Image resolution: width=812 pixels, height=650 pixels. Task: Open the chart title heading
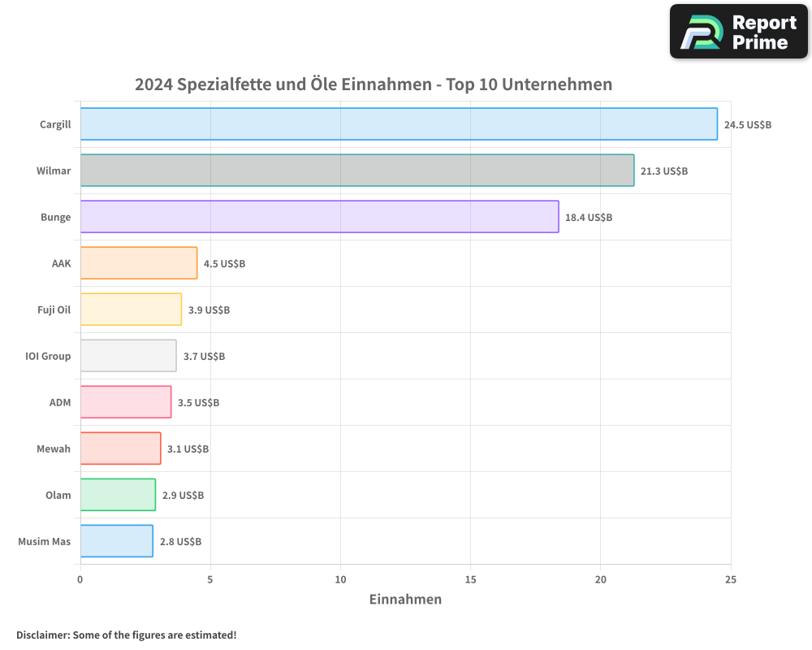pos(374,84)
